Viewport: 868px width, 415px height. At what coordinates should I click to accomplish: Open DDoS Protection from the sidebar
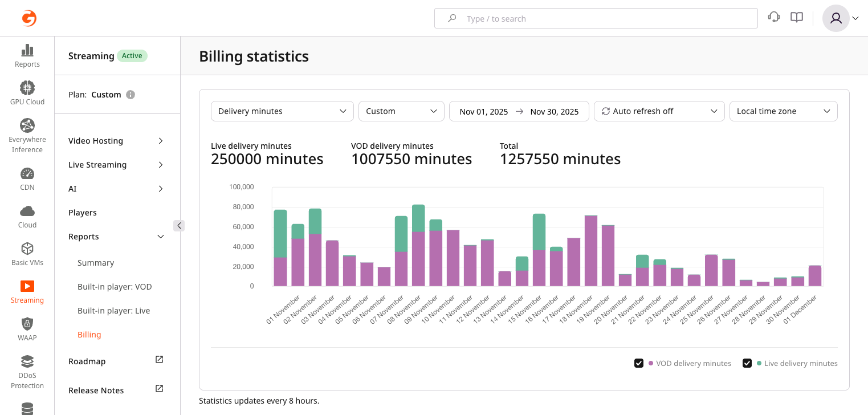(x=27, y=361)
